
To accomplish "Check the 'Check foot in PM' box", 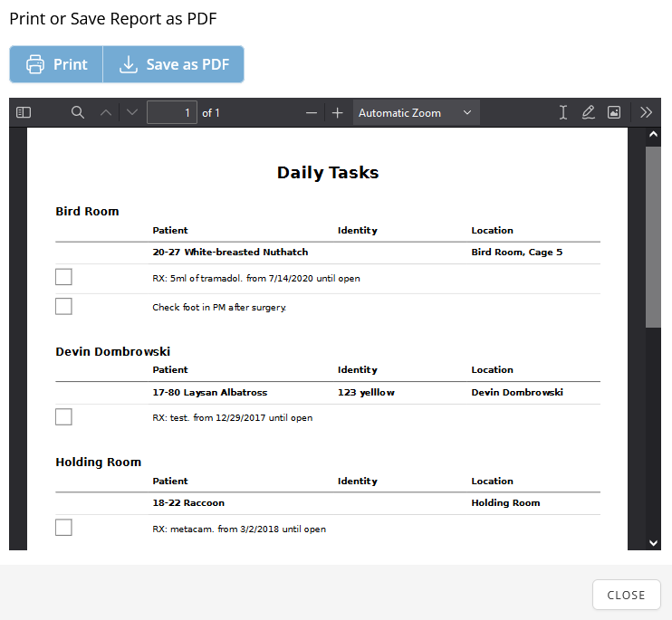I will (63, 306).
